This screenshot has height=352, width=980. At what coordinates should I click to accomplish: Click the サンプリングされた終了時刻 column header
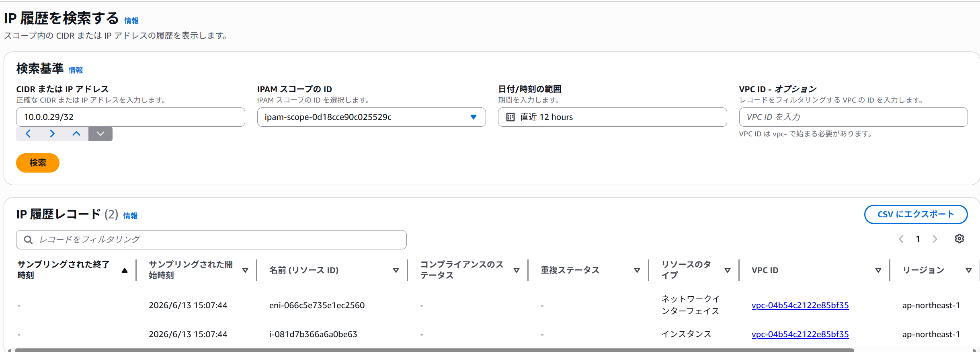coord(63,270)
